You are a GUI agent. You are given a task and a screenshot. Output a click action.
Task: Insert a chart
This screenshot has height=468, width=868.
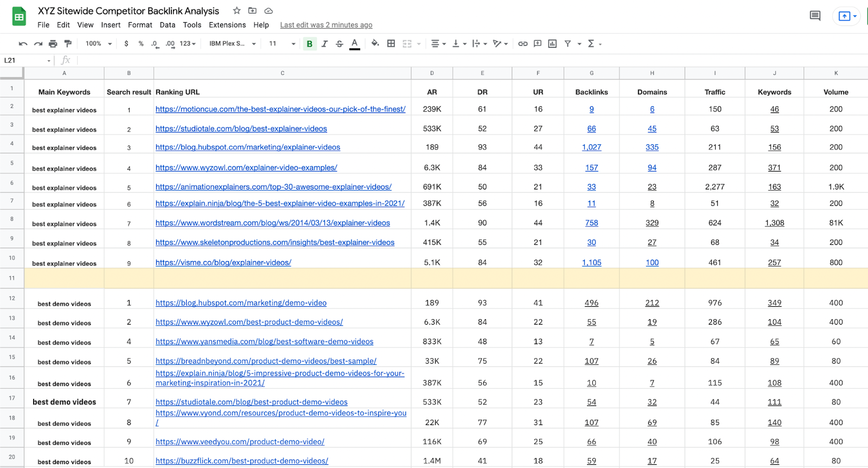point(552,43)
